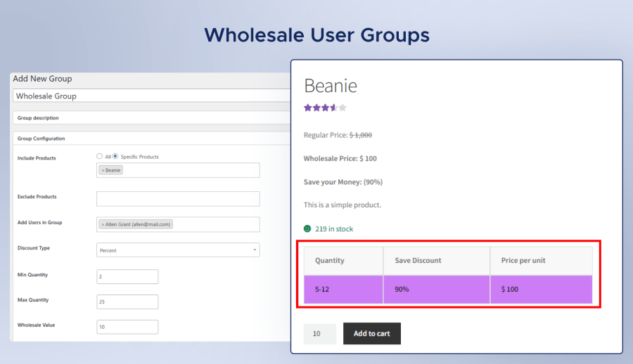Click the $ 100 price per unit cell
The width and height of the screenshot is (633, 364).
click(542, 290)
